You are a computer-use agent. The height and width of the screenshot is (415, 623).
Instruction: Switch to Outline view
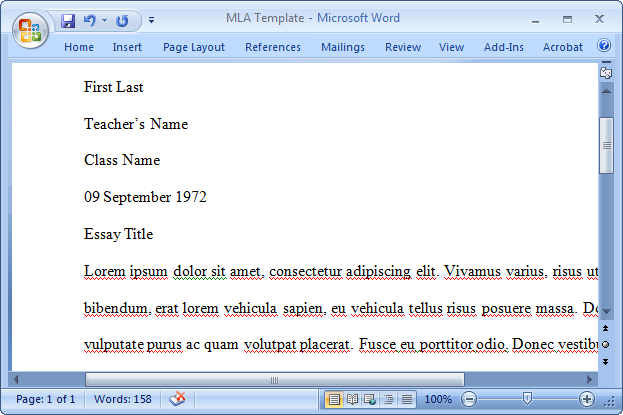pos(388,399)
